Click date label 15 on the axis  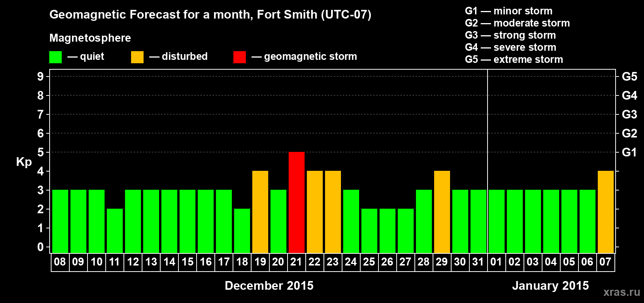pos(187,262)
